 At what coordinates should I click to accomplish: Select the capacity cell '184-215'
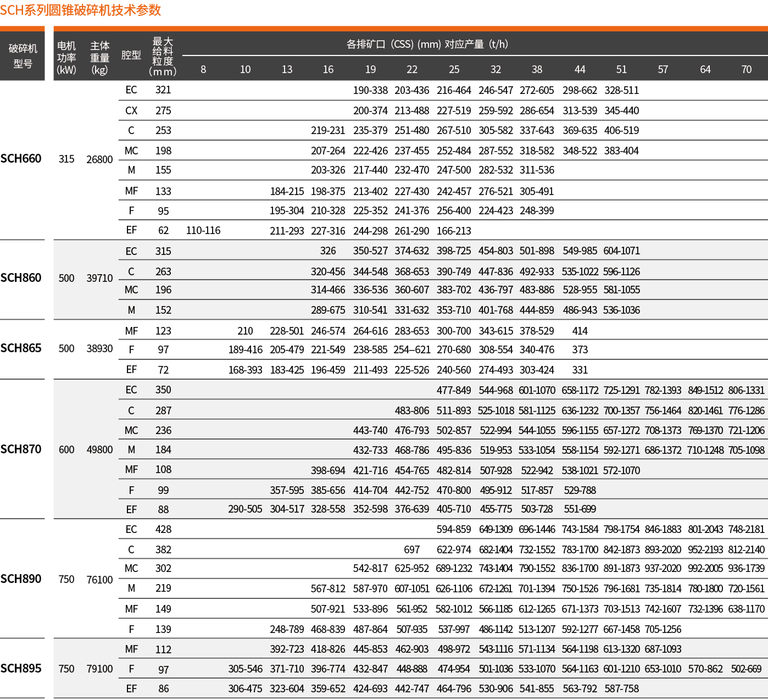click(287, 192)
